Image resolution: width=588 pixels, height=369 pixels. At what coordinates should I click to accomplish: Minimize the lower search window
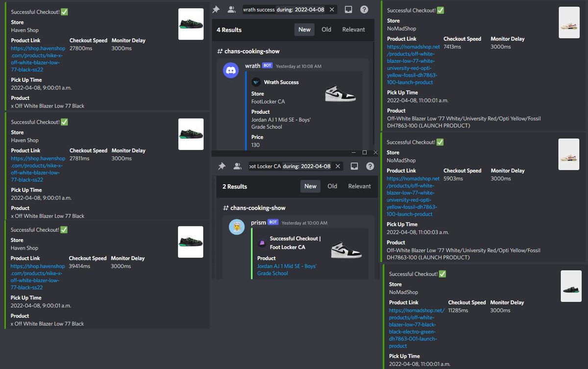353,153
